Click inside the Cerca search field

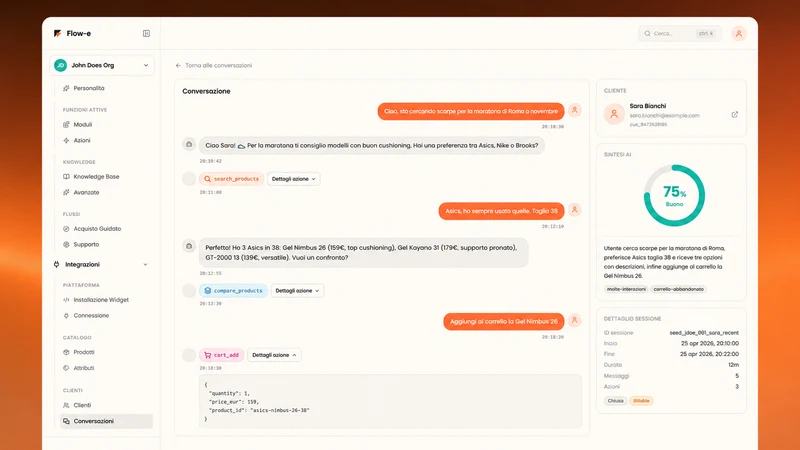[x=680, y=34]
